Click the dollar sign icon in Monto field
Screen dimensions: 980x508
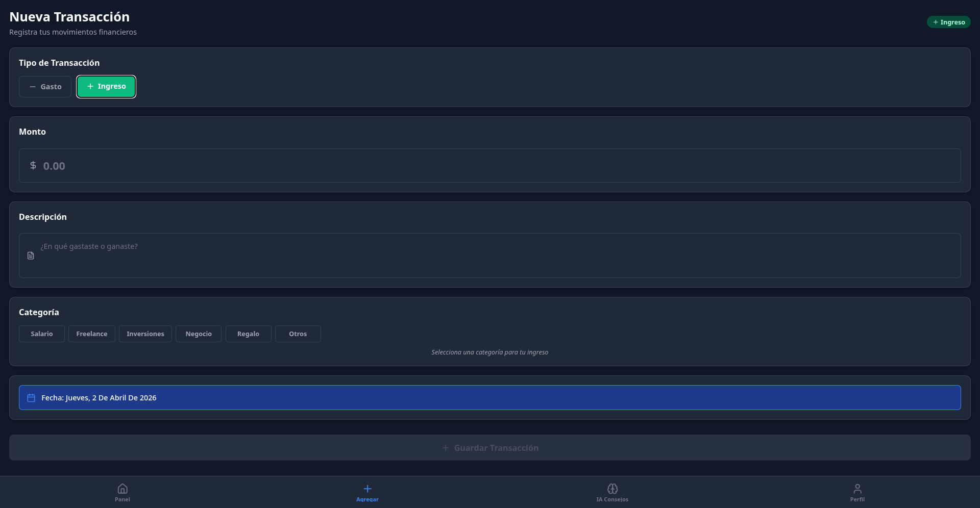(x=33, y=165)
